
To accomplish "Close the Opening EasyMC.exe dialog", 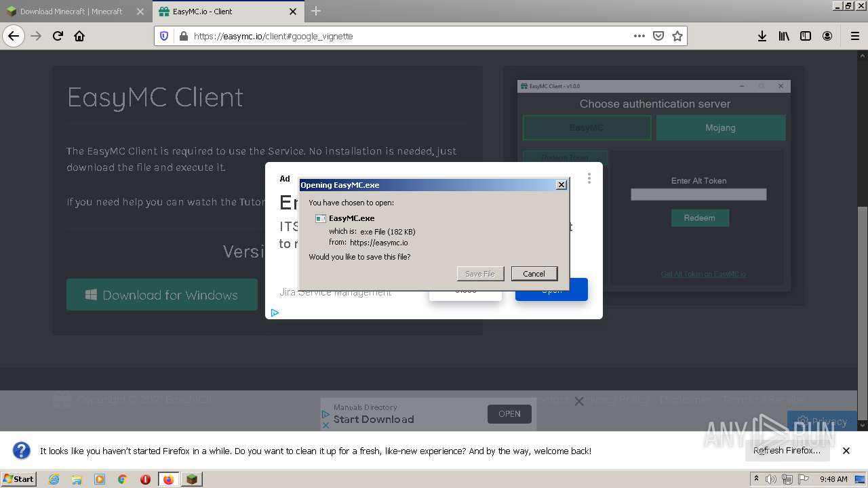I will coord(561,185).
